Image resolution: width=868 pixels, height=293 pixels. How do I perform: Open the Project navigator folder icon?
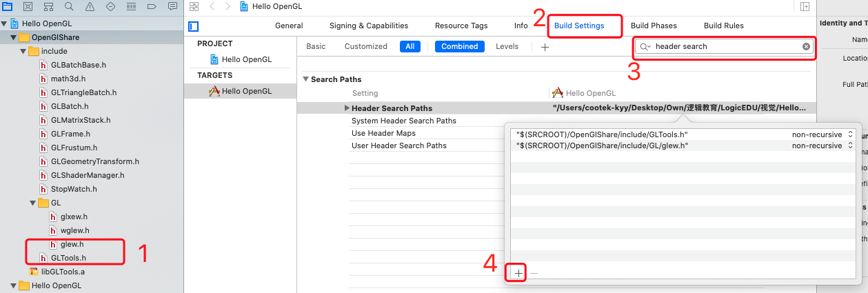[x=8, y=6]
